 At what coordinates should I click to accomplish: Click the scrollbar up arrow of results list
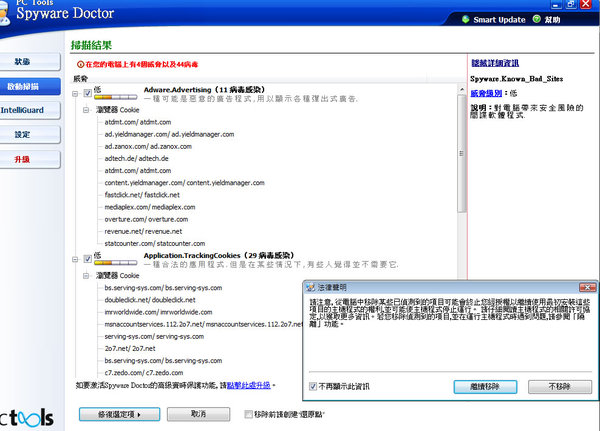tap(461, 90)
